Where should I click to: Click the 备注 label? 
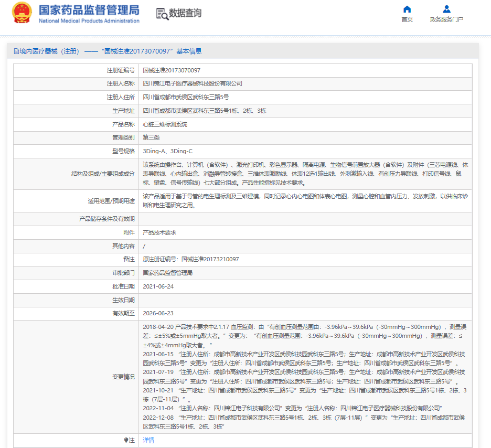coord(129,259)
